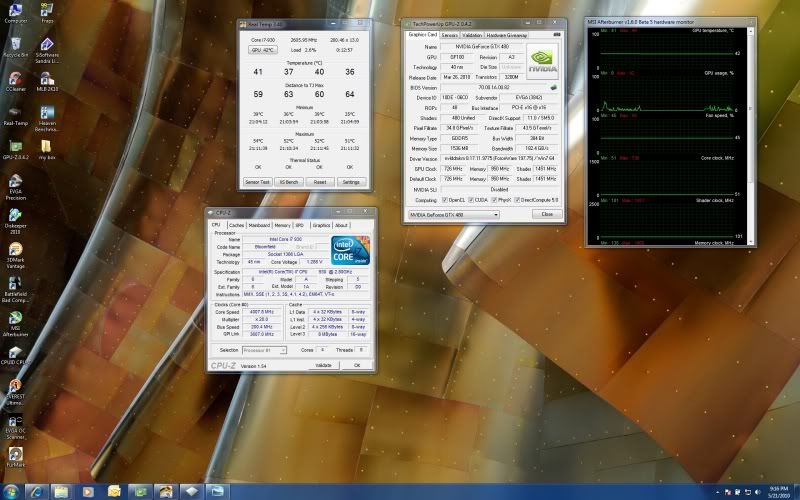Viewport: 800px width, 500px height.
Task: Launch the MSI Afterburner desktop shortcut
Action: coord(15,323)
